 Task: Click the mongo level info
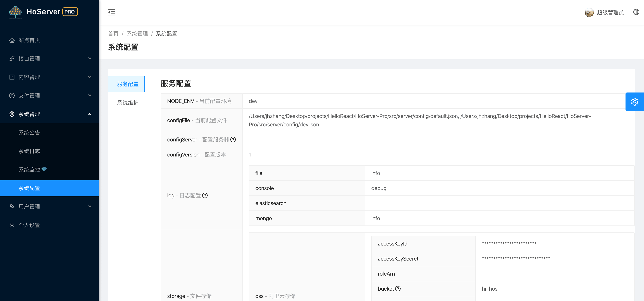[376, 218]
